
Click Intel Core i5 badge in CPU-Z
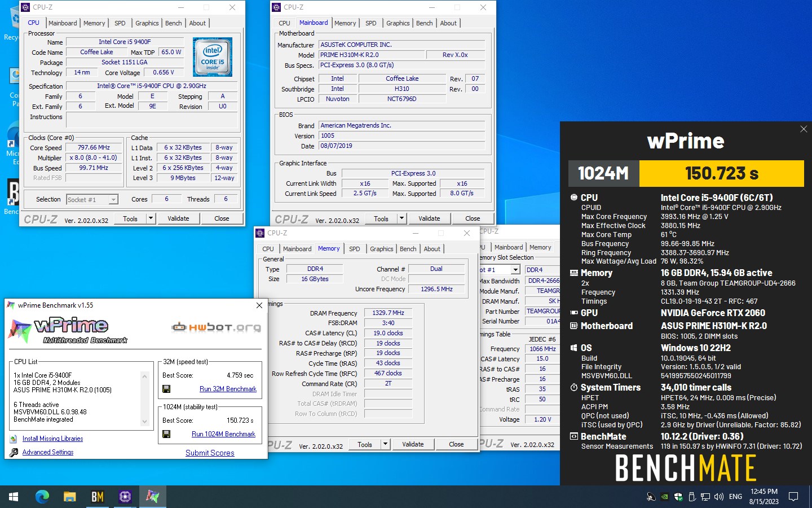pyautogui.click(x=213, y=57)
